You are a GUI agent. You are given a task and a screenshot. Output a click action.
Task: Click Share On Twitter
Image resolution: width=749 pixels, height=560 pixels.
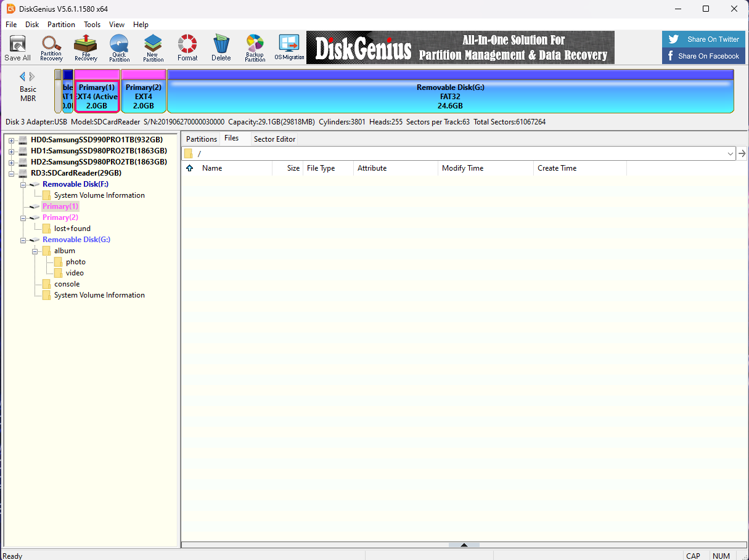[x=703, y=39]
